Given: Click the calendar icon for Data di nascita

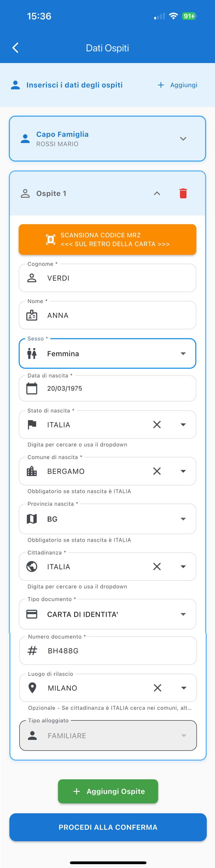Looking at the screenshot, I should coord(32,388).
